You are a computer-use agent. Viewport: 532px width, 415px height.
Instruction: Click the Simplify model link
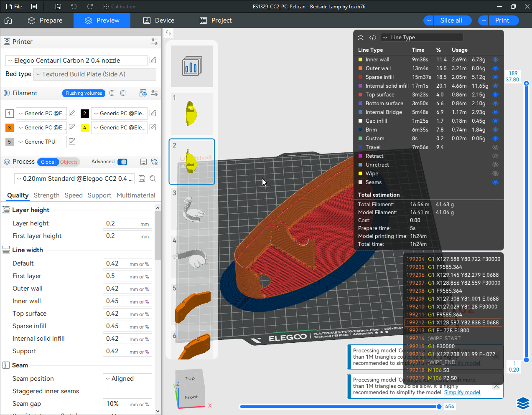462,392
